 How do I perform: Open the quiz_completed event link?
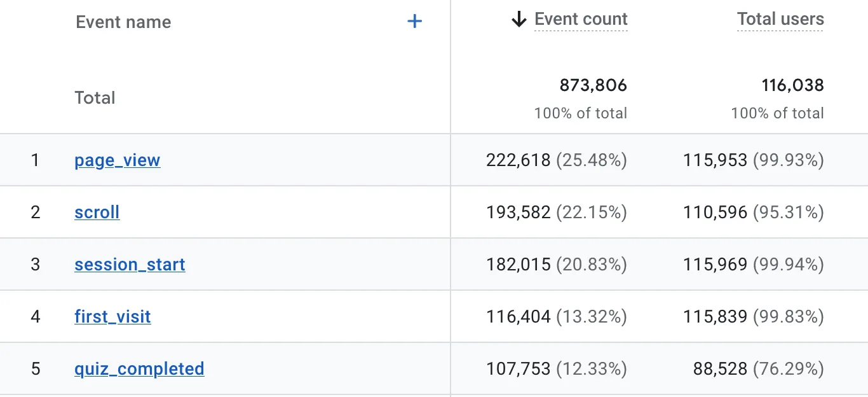point(139,369)
